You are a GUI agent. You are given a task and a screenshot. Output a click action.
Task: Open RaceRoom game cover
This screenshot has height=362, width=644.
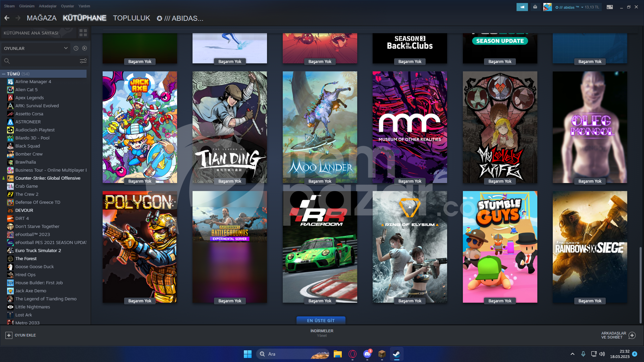click(x=320, y=247)
